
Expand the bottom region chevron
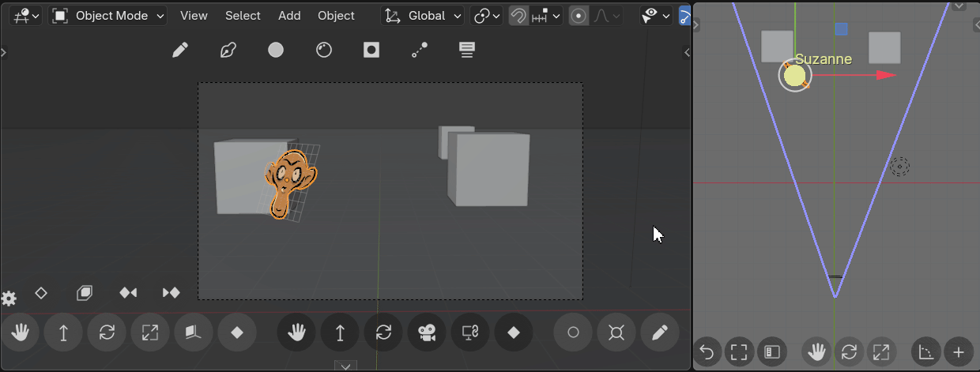[345, 366]
